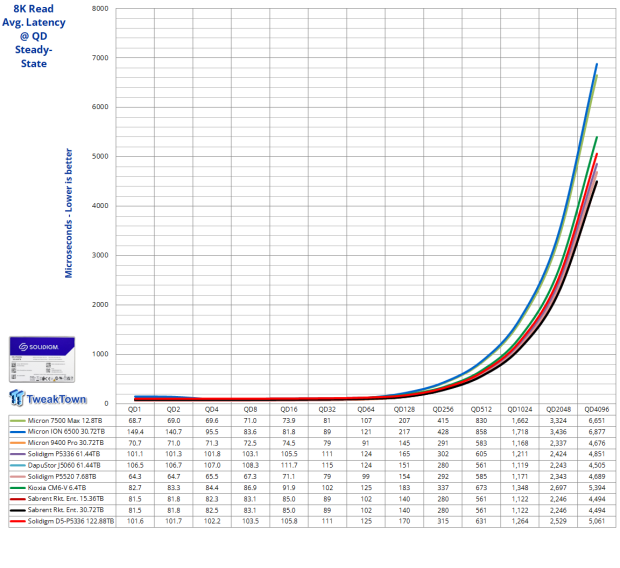The width and height of the screenshot is (620, 568).
Task: Click the 6,651 value for Micron 7500 Max
Action: [x=597, y=420]
